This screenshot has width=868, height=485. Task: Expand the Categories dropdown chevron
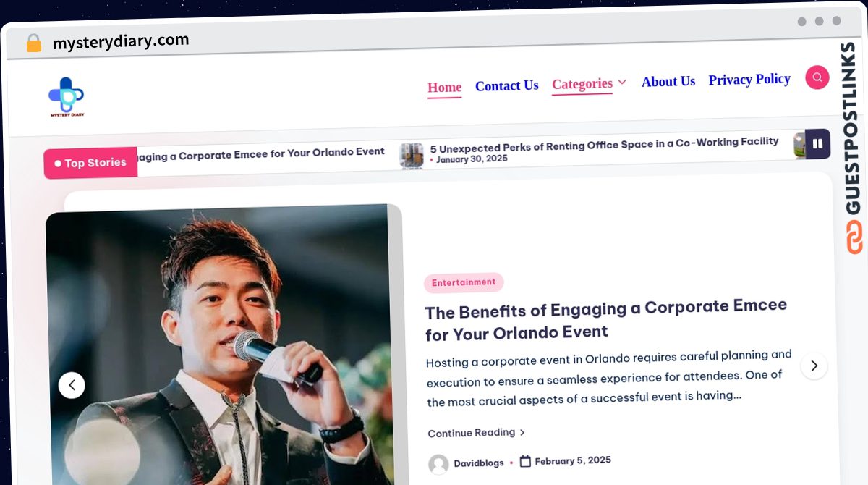[x=622, y=82]
